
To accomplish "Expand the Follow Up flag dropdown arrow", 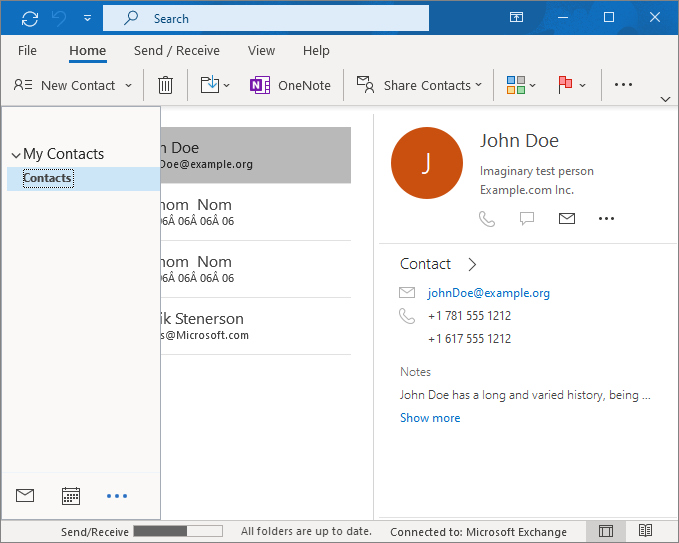I will pyautogui.click(x=582, y=85).
